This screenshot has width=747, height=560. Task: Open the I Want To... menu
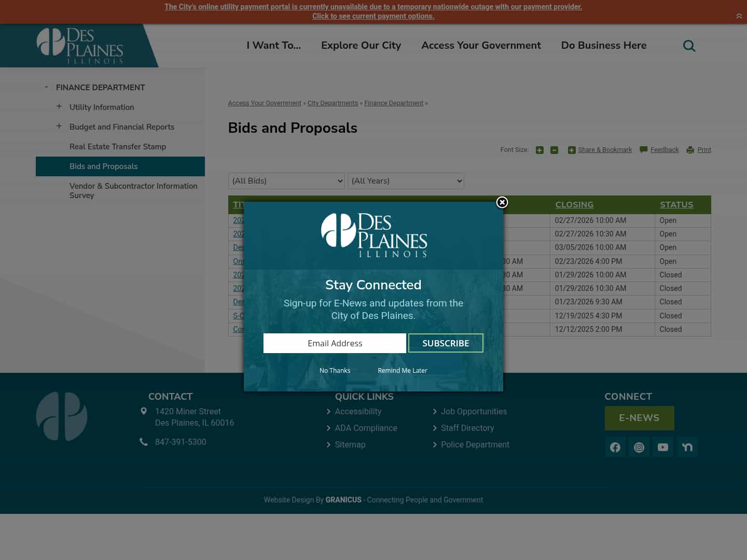click(273, 46)
